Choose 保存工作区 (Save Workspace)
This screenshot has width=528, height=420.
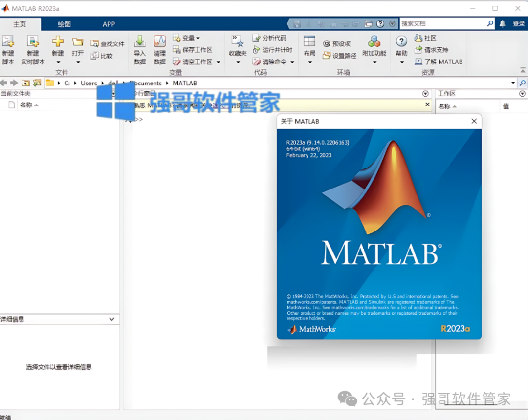tap(192, 50)
